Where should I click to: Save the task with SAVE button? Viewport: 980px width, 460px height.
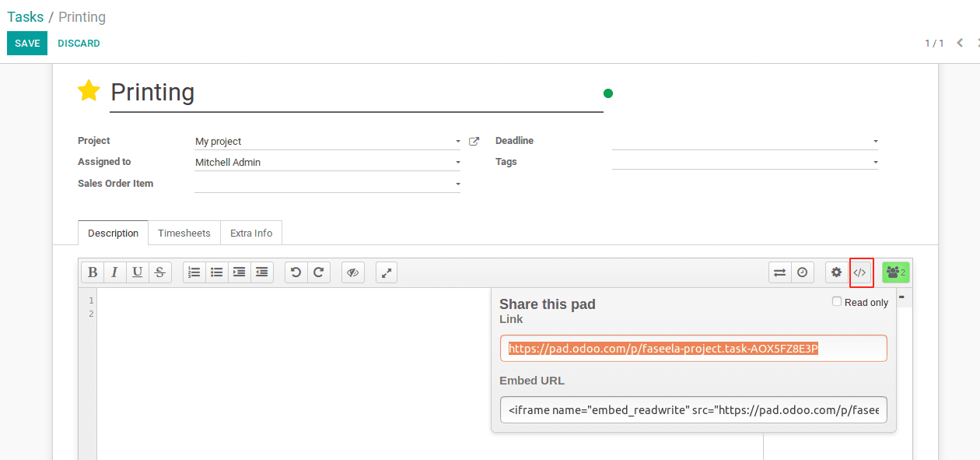pos(27,44)
